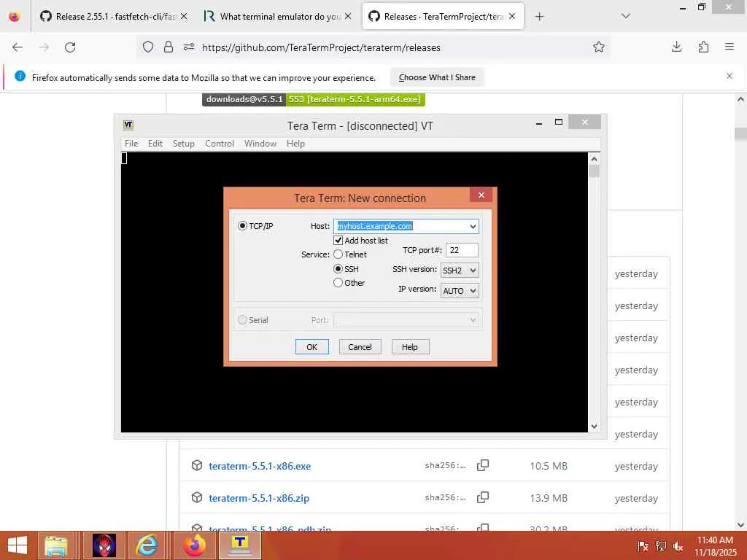Screen dimensions: 747x560
Task: Select the TCP/IP radio button
Action: click(242, 226)
